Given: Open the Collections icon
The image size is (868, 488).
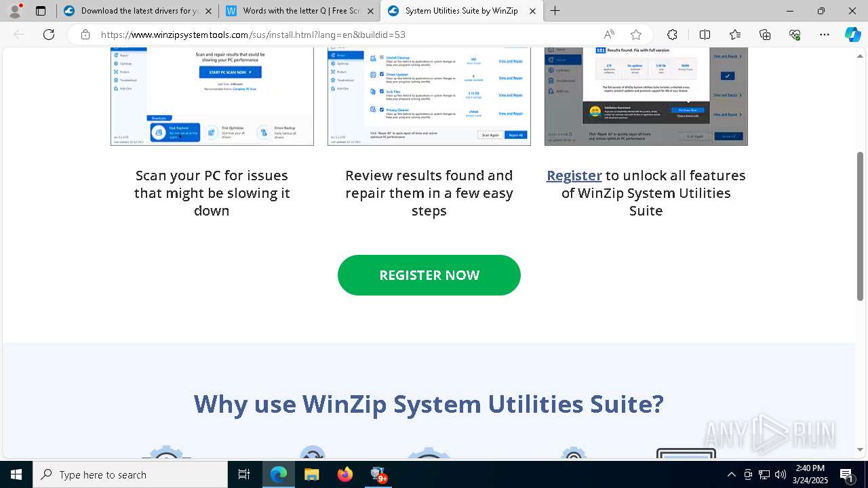Looking at the screenshot, I should click(x=765, y=35).
